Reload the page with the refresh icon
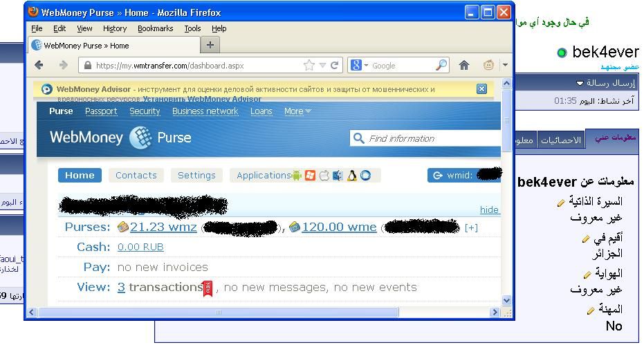Viewport: 644px width, 354px height. point(335,65)
